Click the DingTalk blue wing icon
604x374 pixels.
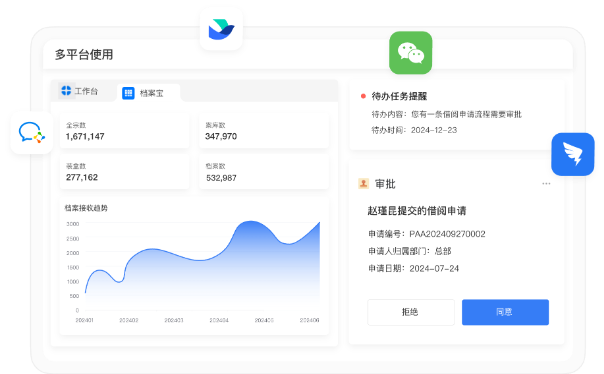pyautogui.click(x=573, y=154)
